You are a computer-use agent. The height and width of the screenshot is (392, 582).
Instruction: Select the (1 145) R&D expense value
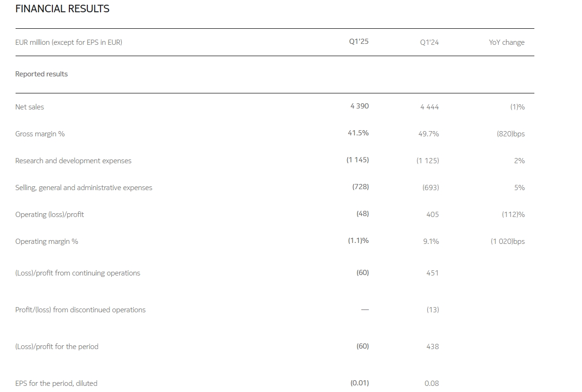point(358,160)
